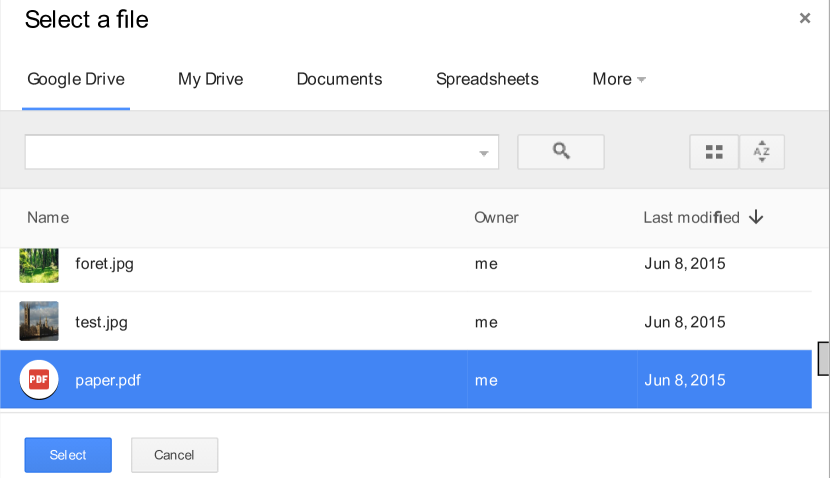830x478 pixels.
Task: Click inside the search input field
Action: click(x=250, y=152)
